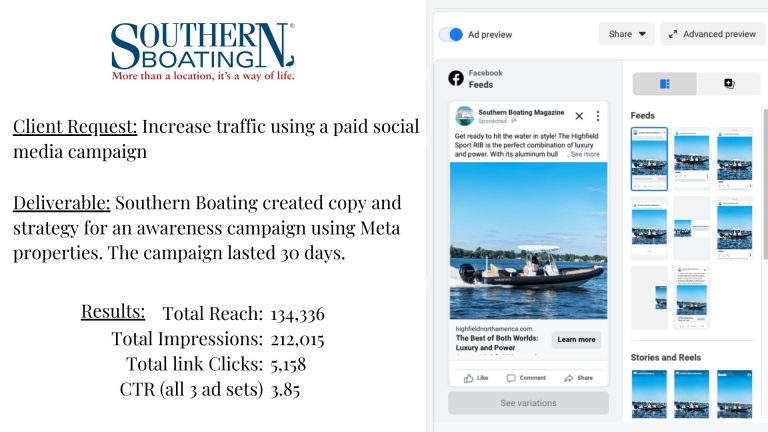Click the placements panel vertical scrollbar

766,184
